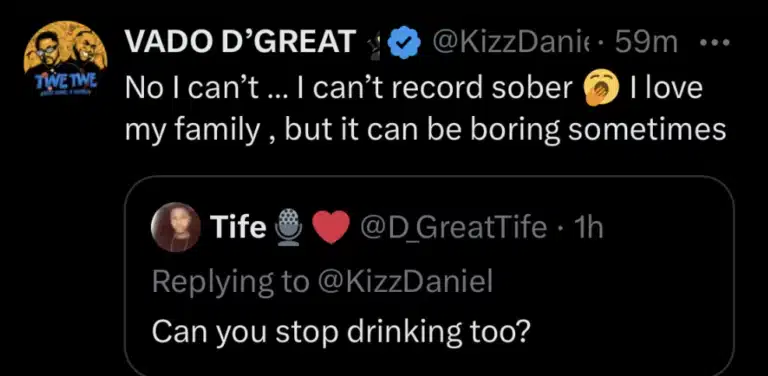Open the @D_GreatTife handle

tap(453, 228)
